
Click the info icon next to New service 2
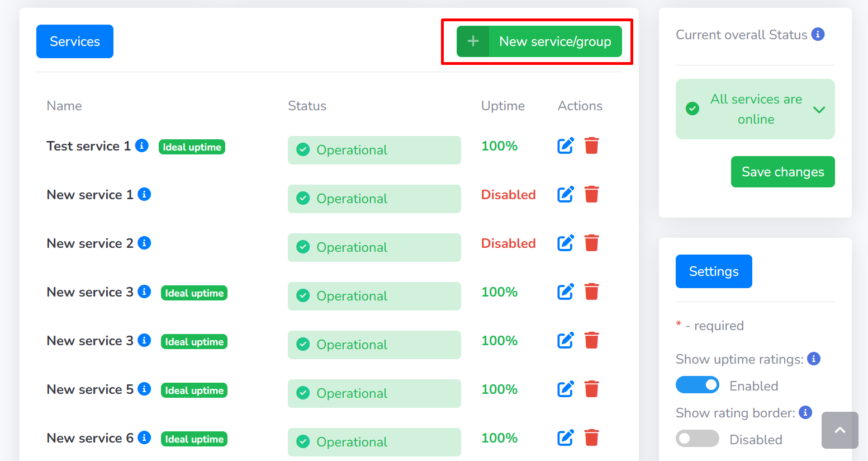pyautogui.click(x=144, y=243)
